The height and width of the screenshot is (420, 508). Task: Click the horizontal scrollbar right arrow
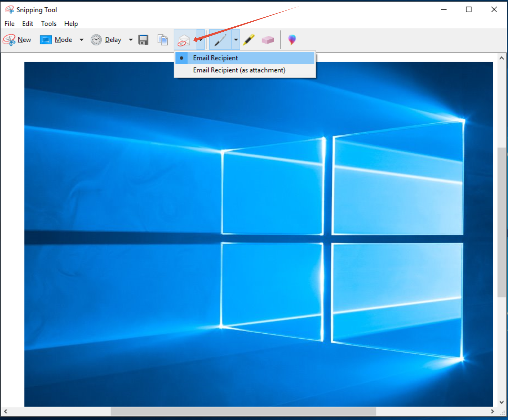492,411
